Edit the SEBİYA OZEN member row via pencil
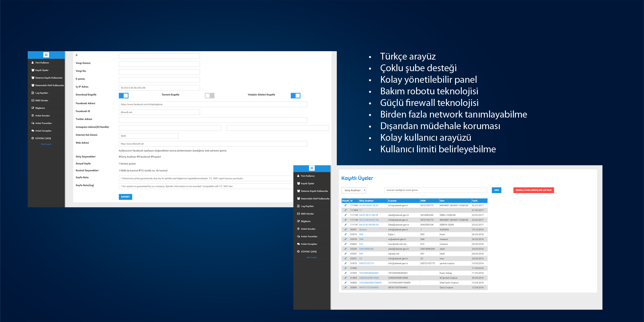 (346, 225)
